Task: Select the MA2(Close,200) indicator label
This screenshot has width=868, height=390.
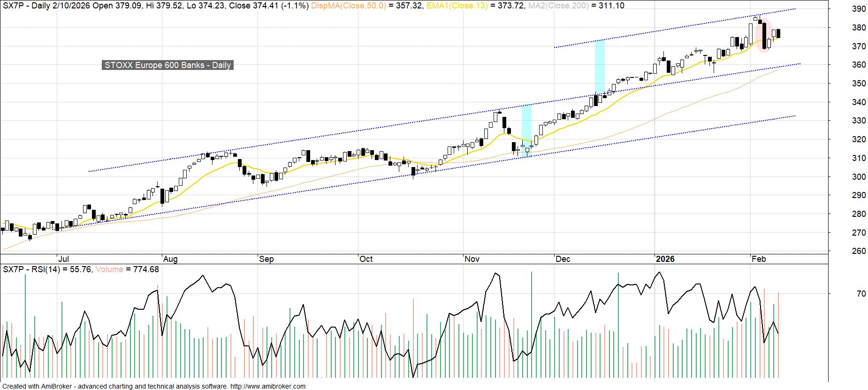Action: (x=558, y=6)
